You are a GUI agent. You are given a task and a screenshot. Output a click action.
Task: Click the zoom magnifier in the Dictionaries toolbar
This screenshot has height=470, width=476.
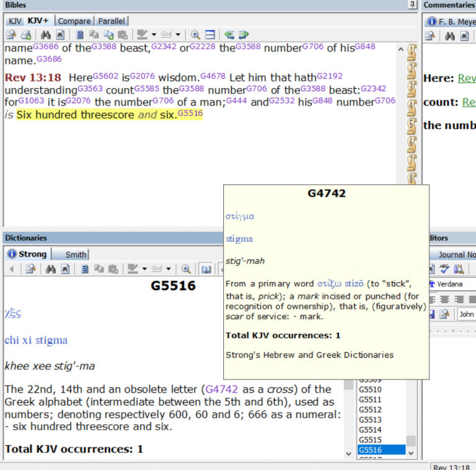tap(186, 269)
